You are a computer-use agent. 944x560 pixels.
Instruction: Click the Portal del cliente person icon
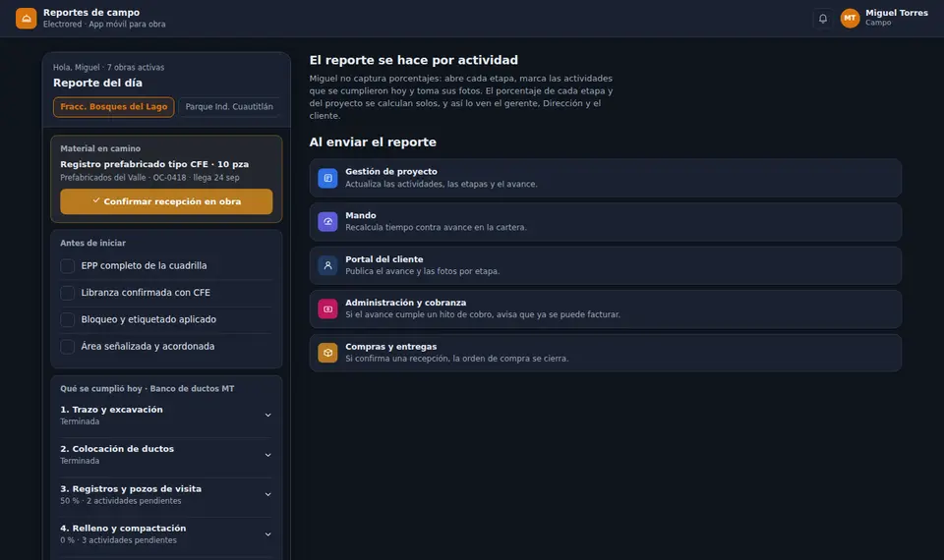click(327, 265)
